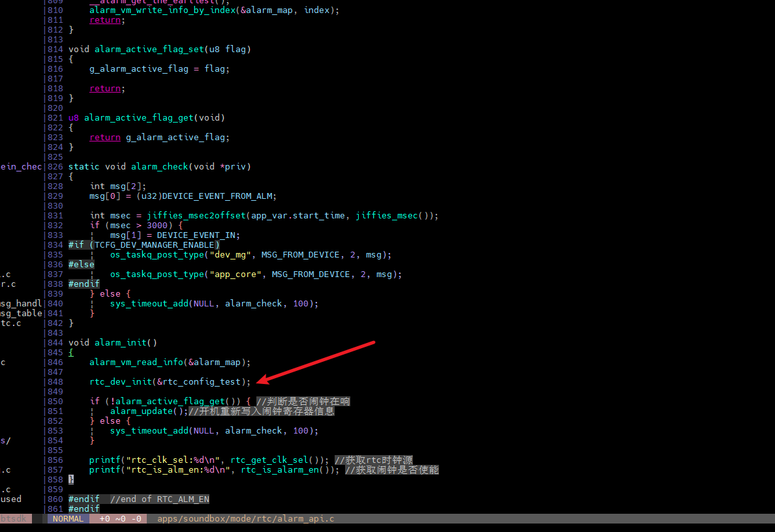Click the "dev_mg" string literal
This screenshot has height=532, width=775.
coord(230,255)
